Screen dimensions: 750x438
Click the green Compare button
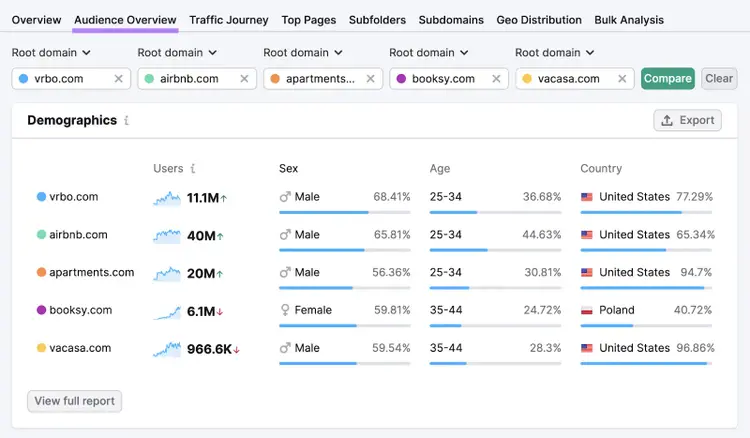668,78
